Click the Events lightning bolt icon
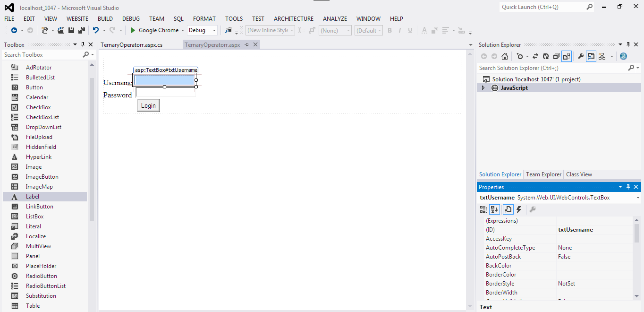 [x=519, y=209]
